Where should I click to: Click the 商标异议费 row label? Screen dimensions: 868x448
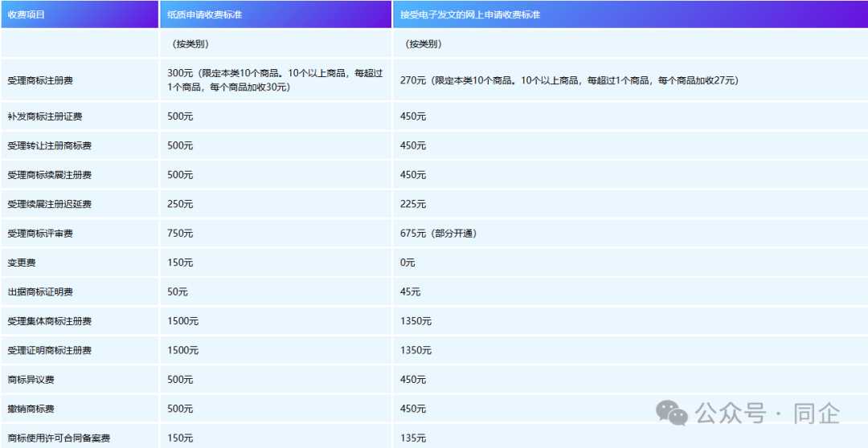[31, 380]
